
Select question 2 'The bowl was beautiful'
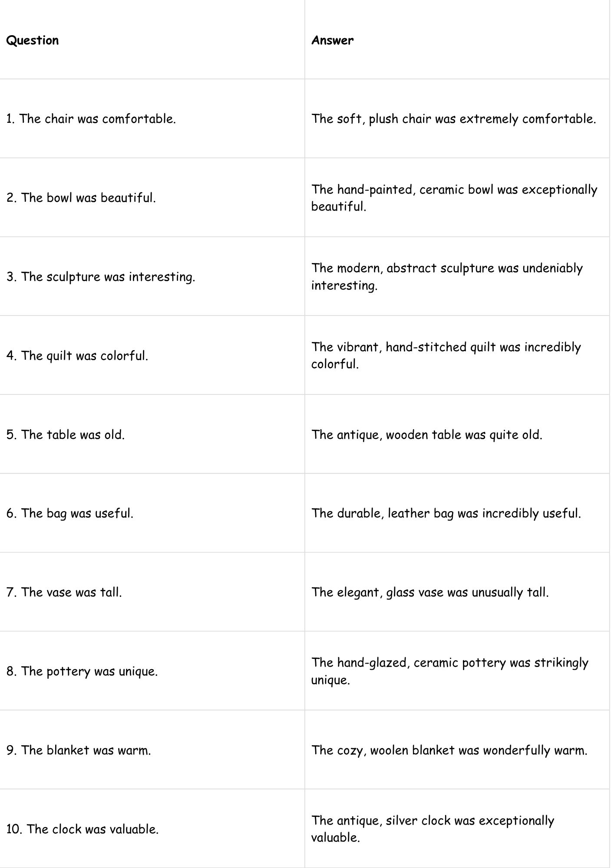81,198
